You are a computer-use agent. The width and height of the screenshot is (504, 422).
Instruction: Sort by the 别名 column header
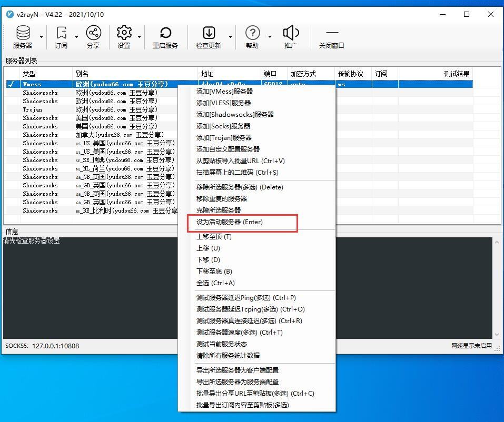[x=135, y=74]
